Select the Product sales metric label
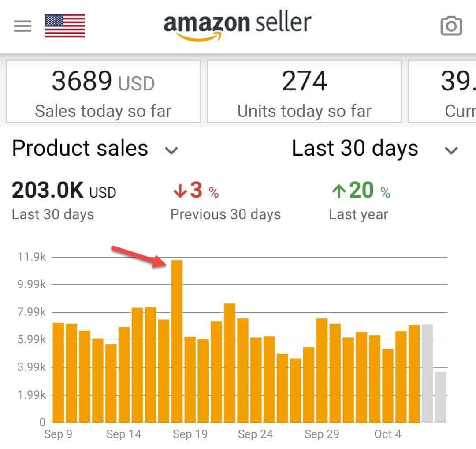 click(80, 149)
